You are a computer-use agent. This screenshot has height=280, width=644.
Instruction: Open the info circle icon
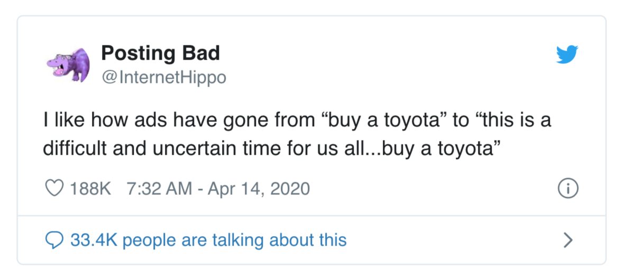point(568,189)
